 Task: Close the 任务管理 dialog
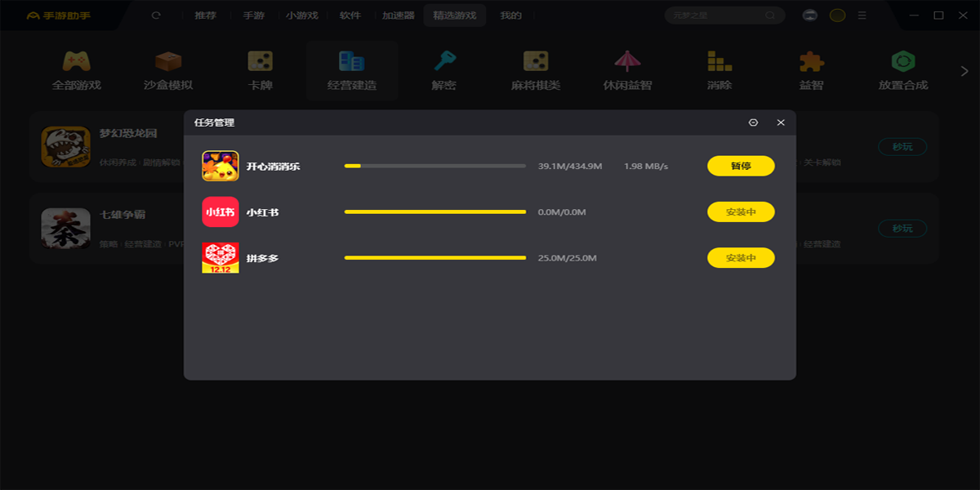781,122
